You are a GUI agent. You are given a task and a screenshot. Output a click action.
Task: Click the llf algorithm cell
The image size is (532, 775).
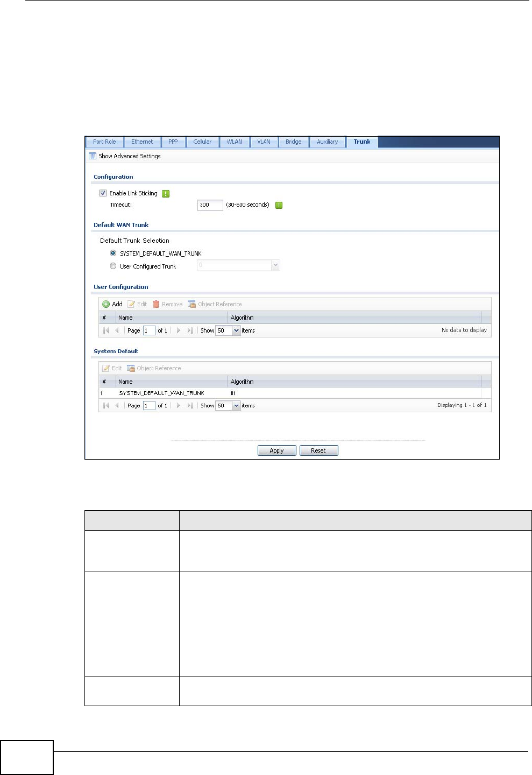pos(233,393)
